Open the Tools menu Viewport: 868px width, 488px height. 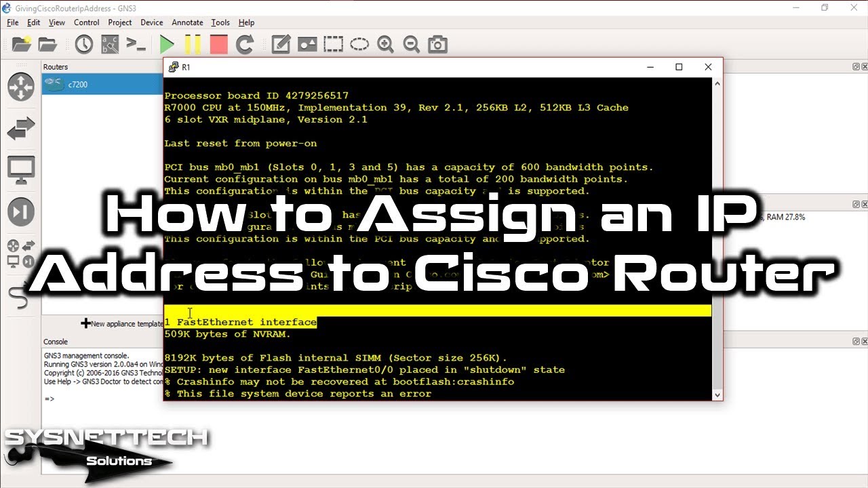(220, 22)
